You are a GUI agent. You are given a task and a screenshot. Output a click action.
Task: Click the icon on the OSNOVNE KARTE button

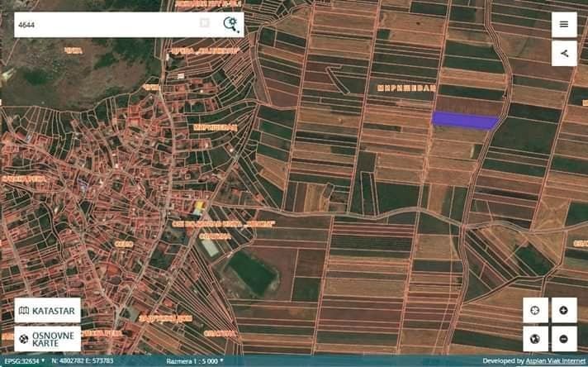[24, 339]
